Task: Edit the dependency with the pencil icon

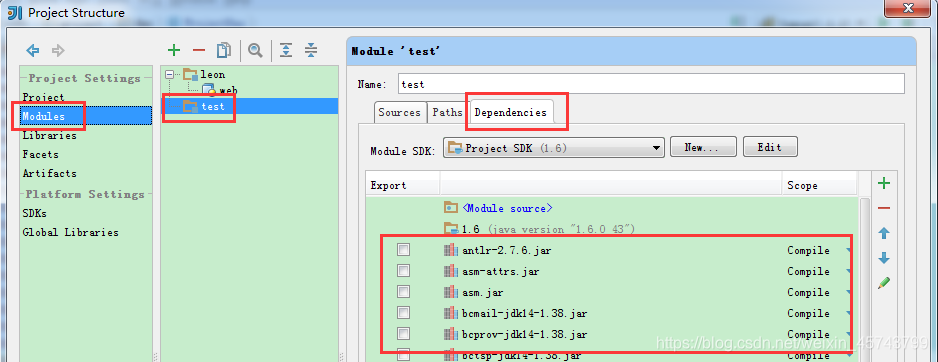Action: (884, 283)
